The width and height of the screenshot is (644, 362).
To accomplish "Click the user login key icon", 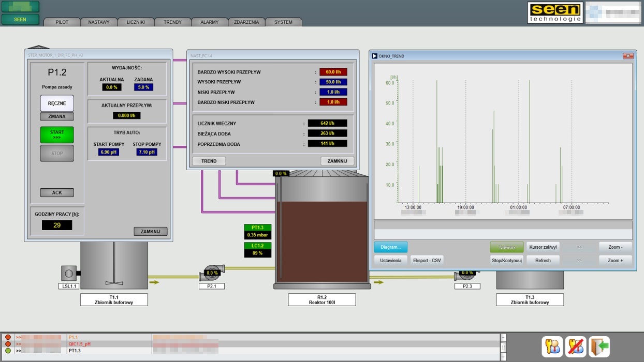I will point(552,346).
